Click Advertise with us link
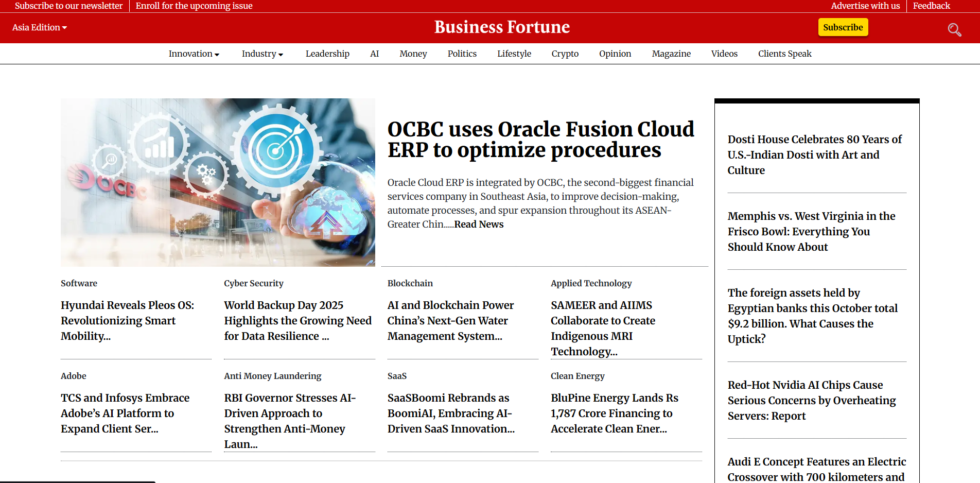Screen dimensions: 980x483 pos(865,6)
